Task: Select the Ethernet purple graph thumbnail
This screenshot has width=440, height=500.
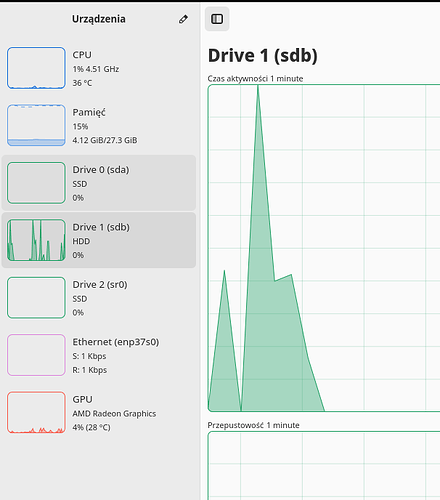Action: pyautogui.click(x=36, y=355)
